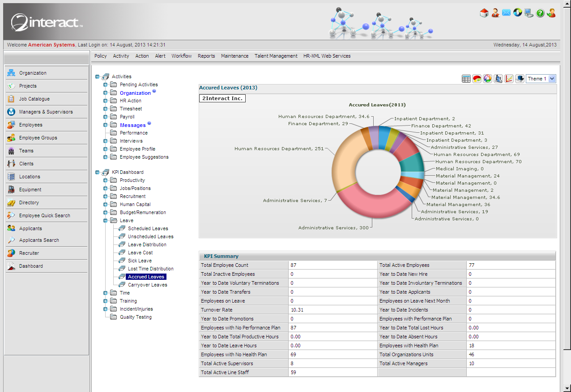Open the Reports menu

click(x=206, y=56)
